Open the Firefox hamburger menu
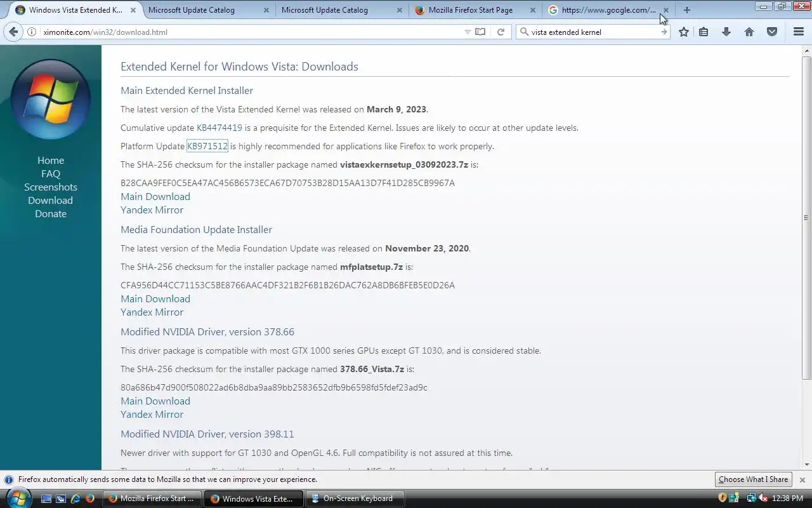The width and height of the screenshot is (812, 508). coord(799,32)
